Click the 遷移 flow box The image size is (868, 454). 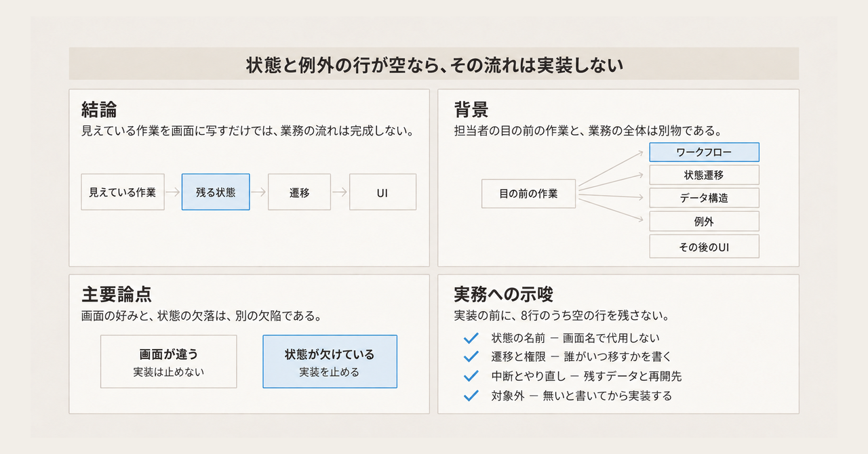coord(300,192)
